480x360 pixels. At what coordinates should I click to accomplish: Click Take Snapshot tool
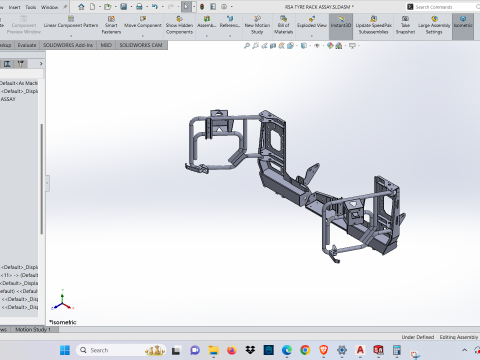[405, 25]
